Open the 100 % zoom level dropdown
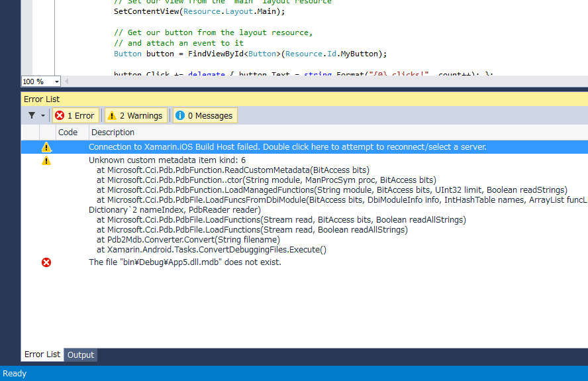Viewport: 588px width, 381px height. [x=56, y=82]
